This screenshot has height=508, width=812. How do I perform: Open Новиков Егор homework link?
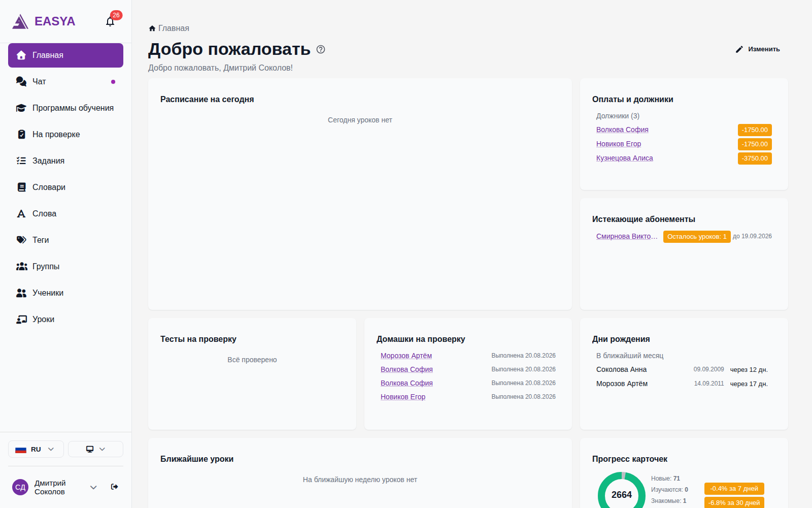[x=403, y=397]
